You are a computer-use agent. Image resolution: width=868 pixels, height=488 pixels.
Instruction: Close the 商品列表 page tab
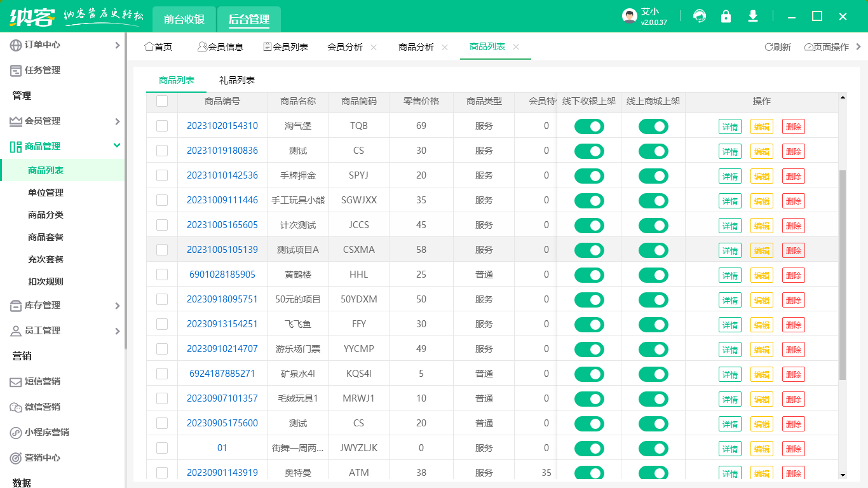[x=516, y=47]
